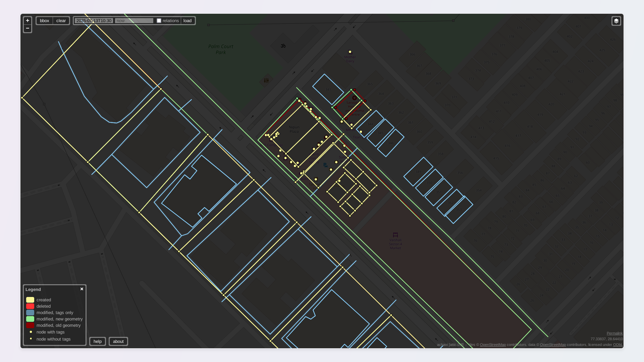Close the Legend panel
Image resolution: width=644 pixels, height=362 pixels.
(82, 289)
